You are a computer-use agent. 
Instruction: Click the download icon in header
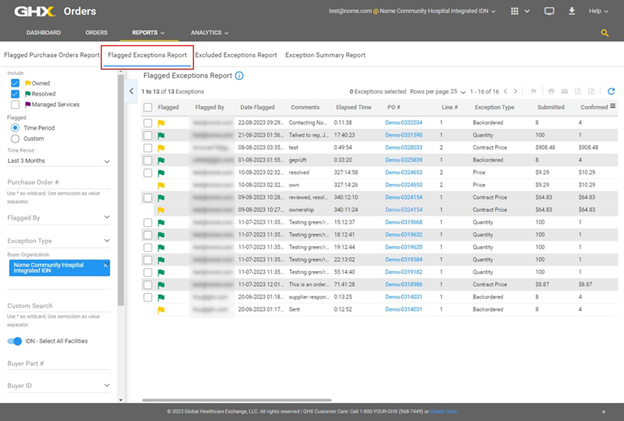coord(570,11)
